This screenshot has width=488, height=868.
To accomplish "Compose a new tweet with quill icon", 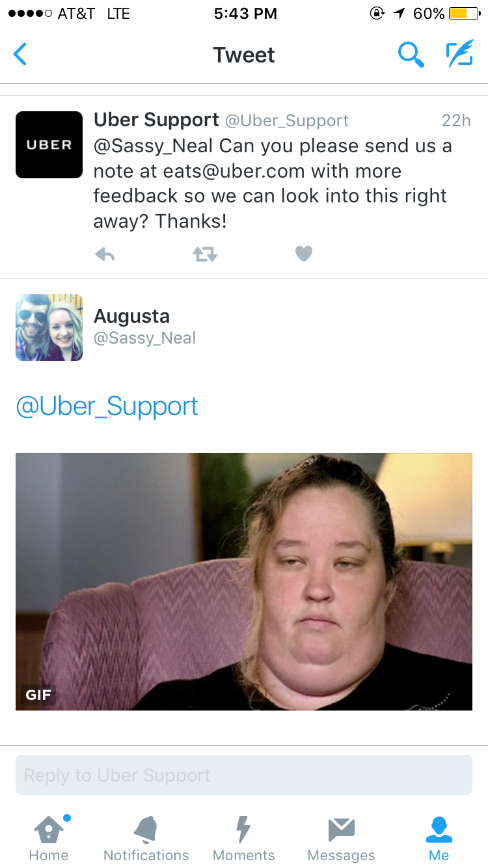I will (459, 55).
